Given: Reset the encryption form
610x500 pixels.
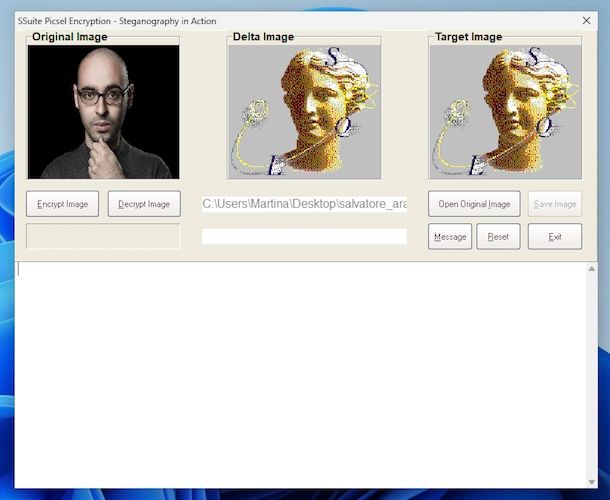Looking at the screenshot, I should click(x=498, y=236).
